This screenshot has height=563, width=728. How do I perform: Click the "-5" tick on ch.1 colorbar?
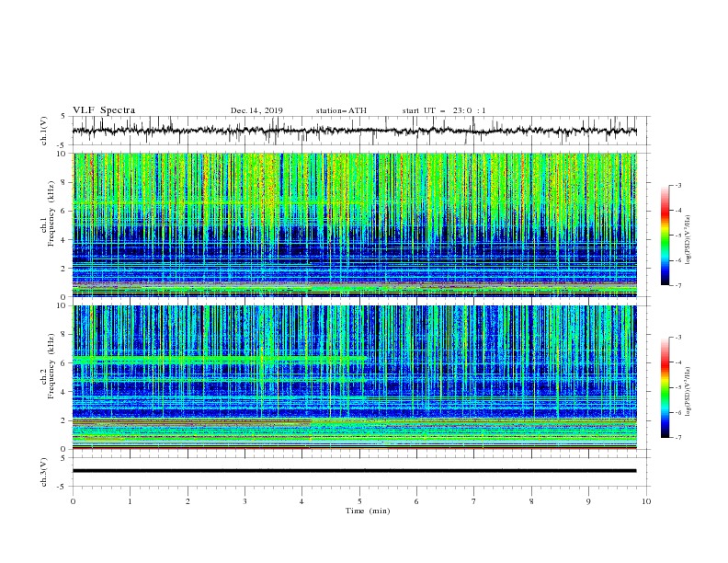[x=677, y=236]
